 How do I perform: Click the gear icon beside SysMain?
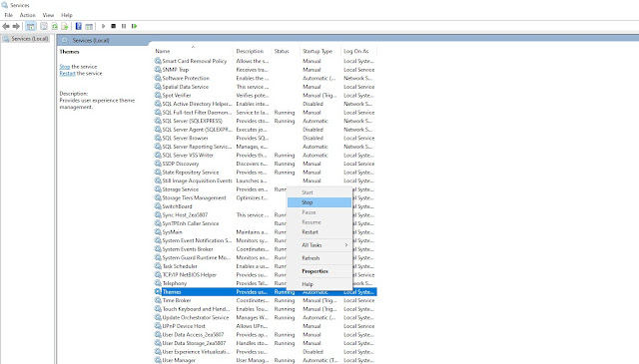(x=158, y=231)
